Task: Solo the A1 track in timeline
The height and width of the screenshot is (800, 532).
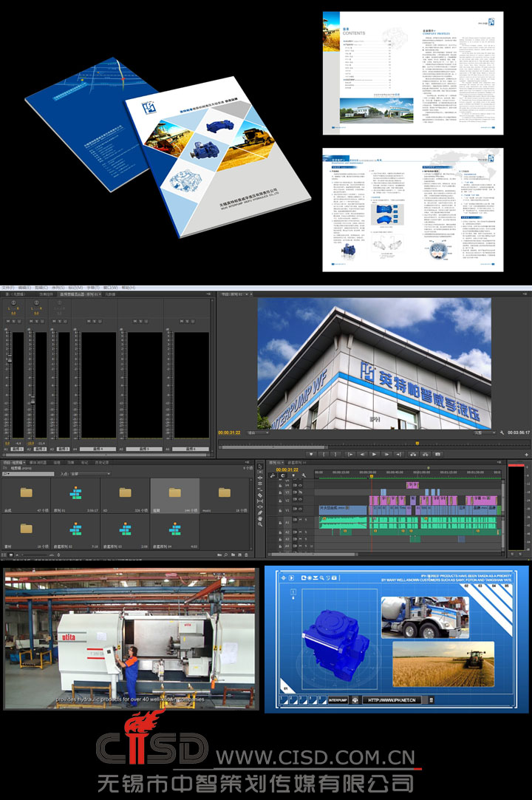Action: pos(305,519)
